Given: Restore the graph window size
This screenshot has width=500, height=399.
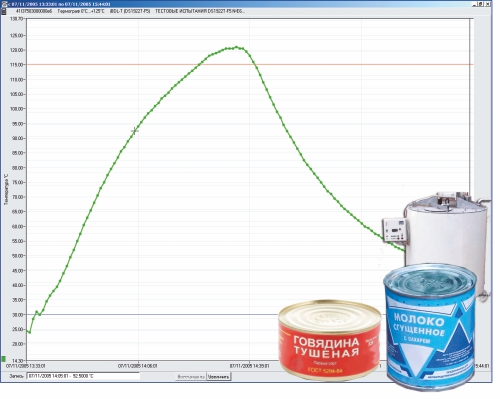Looking at the screenshot, I should (x=481, y=4).
